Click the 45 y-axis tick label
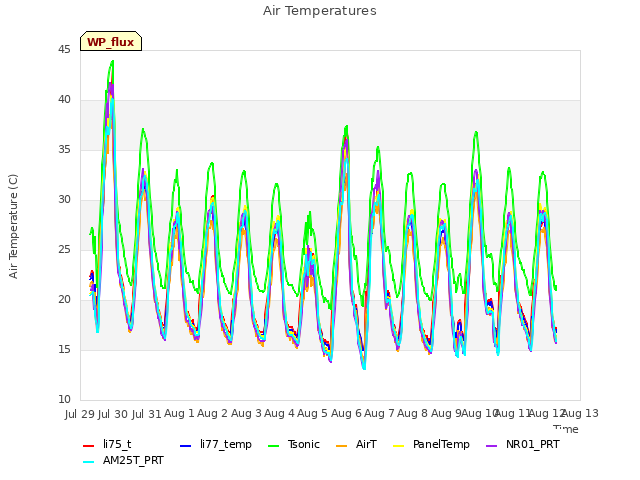Viewport: 640px width, 480px height. 64,50
